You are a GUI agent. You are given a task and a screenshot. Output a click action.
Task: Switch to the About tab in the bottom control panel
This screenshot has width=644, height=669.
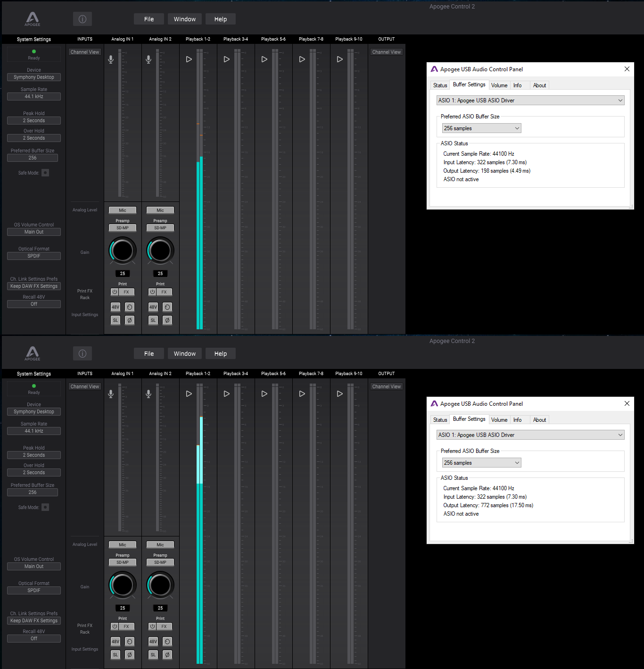tap(540, 420)
